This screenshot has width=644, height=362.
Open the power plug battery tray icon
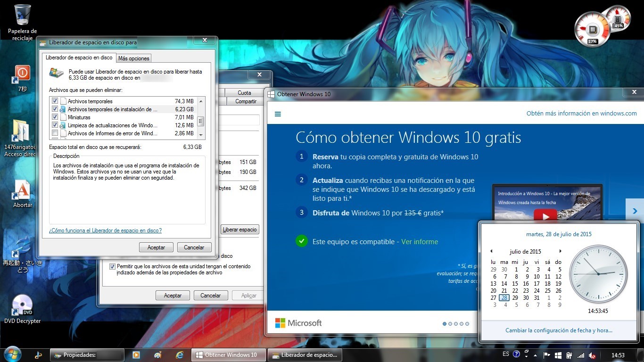click(x=570, y=355)
